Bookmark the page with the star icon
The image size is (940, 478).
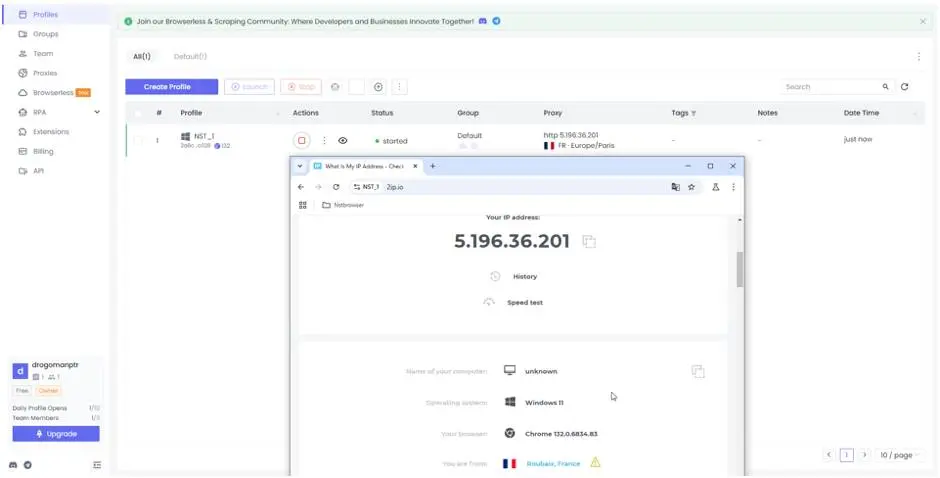point(691,187)
